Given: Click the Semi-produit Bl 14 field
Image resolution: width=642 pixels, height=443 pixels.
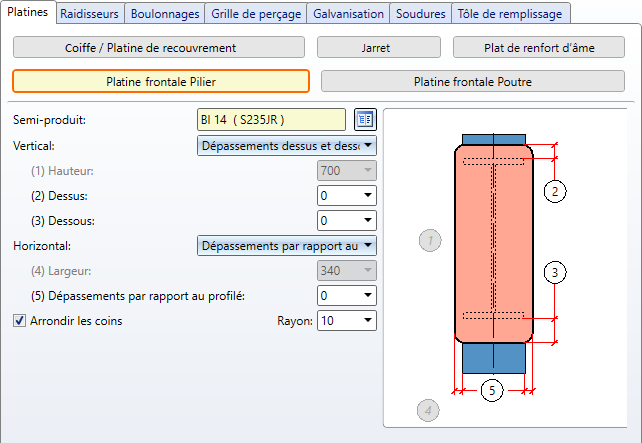Looking at the screenshot, I should pyautogui.click(x=272, y=120).
